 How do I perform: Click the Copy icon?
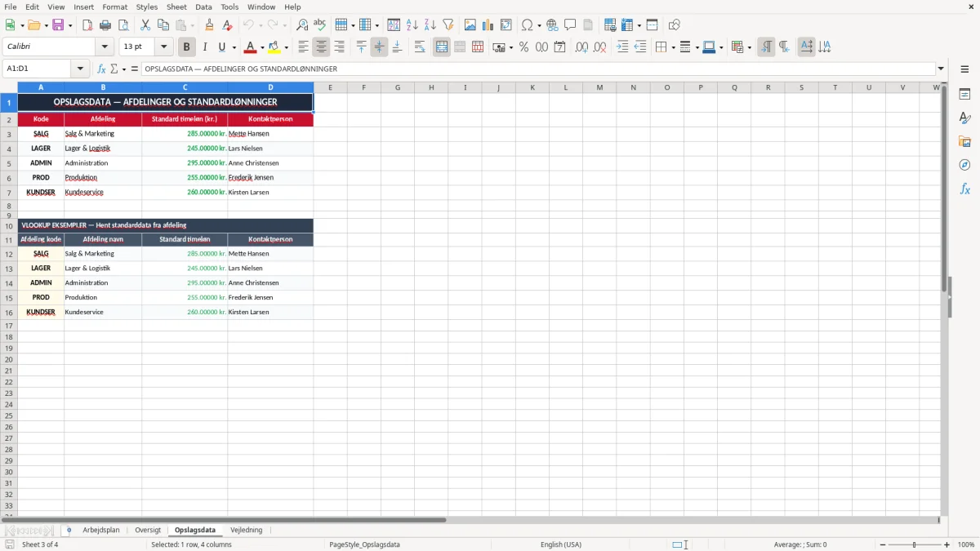[x=163, y=25]
